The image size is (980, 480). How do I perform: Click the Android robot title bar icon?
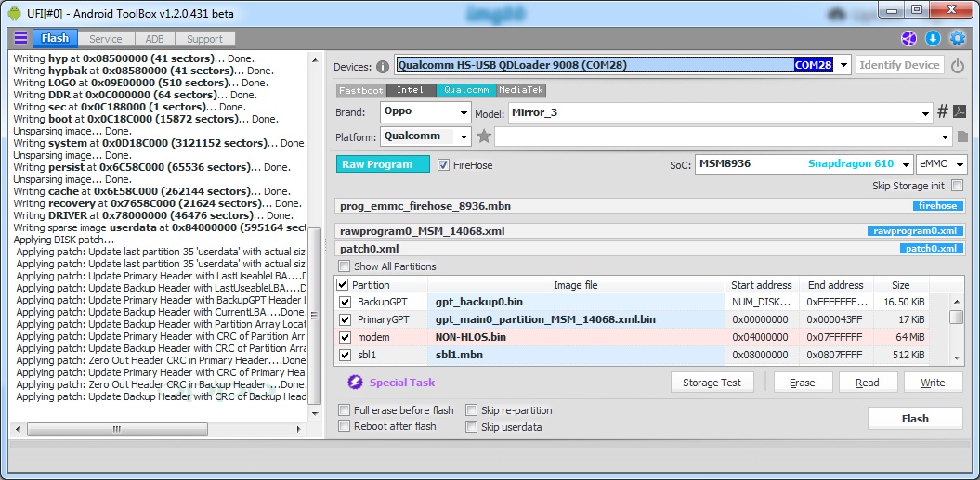15,12
